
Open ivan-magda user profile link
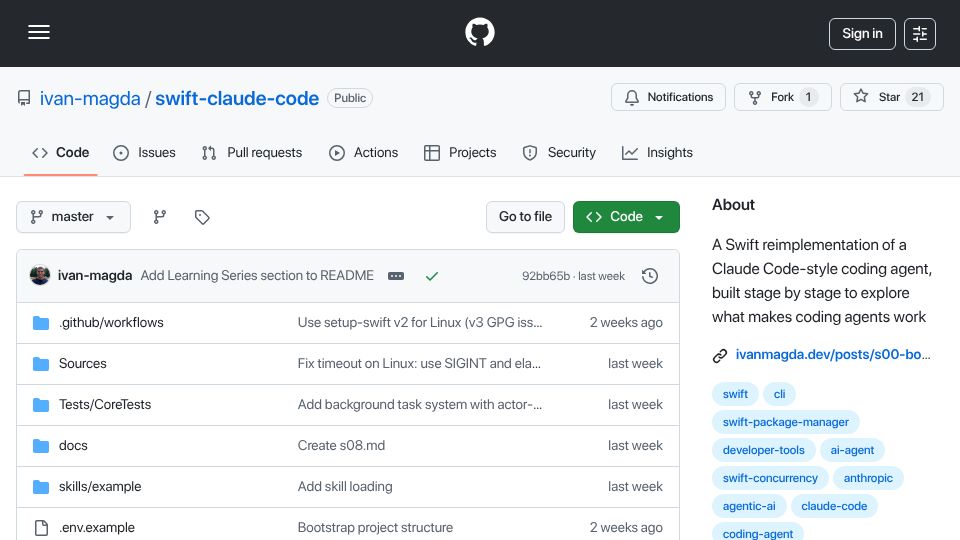[x=90, y=99]
